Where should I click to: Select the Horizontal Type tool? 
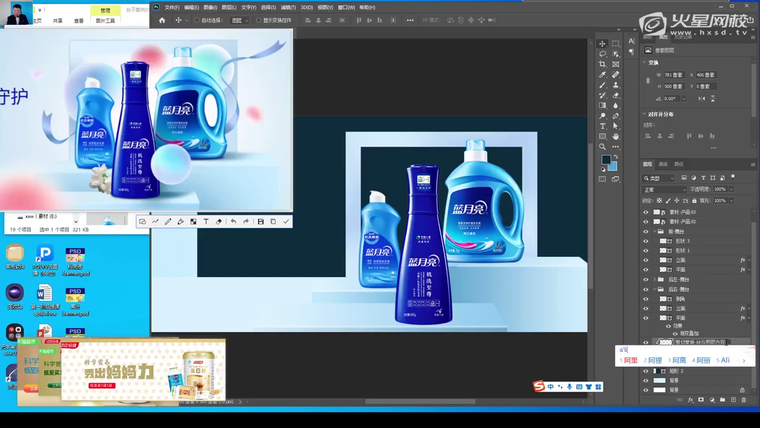coord(602,126)
